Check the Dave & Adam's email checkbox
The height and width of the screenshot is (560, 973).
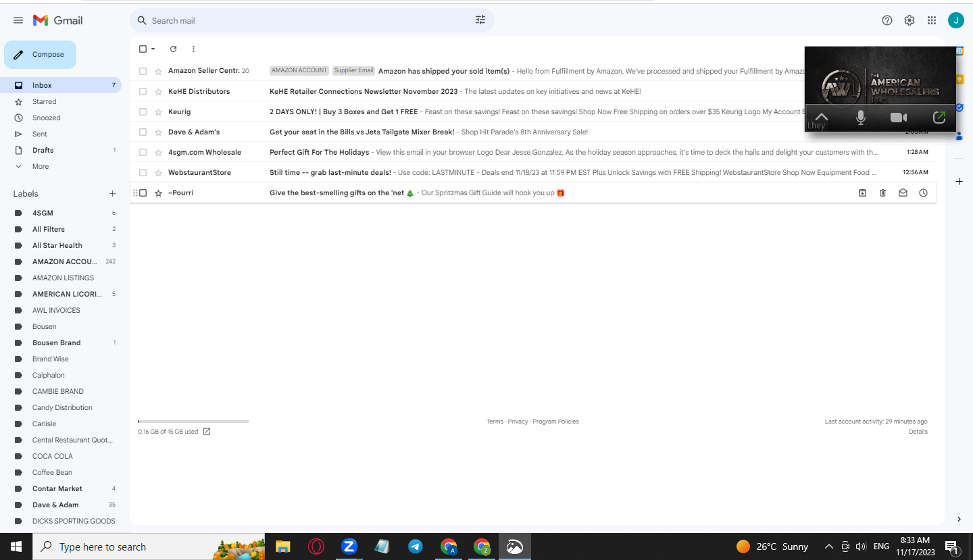[143, 132]
